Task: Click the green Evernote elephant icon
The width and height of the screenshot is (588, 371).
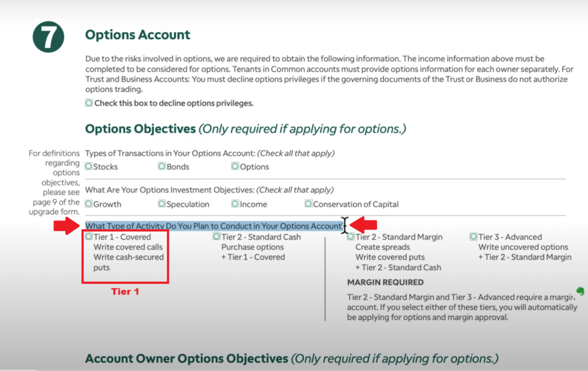Action: (580, 292)
